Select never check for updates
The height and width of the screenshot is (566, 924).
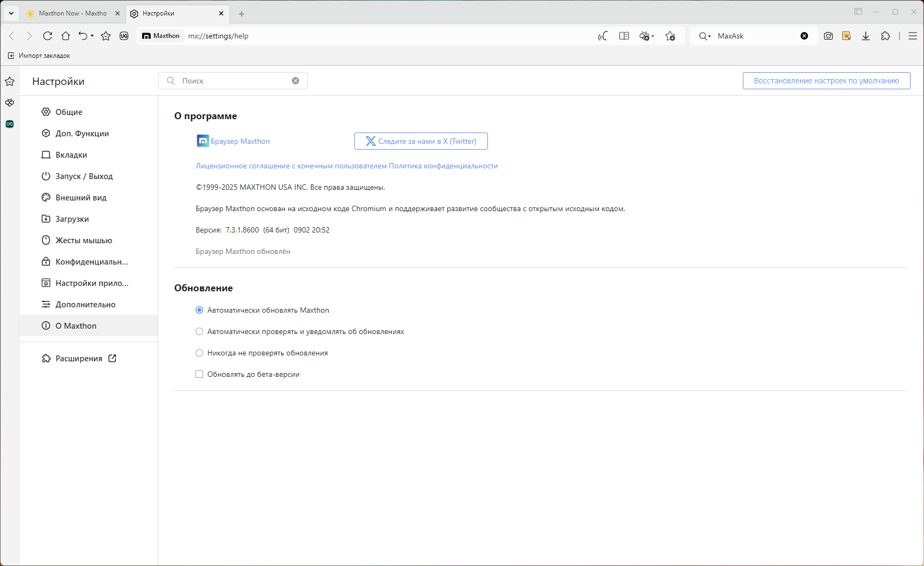199,353
